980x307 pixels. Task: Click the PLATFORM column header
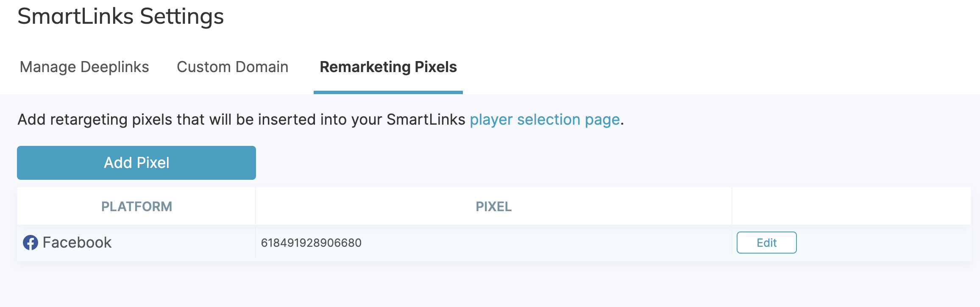pyautogui.click(x=136, y=207)
